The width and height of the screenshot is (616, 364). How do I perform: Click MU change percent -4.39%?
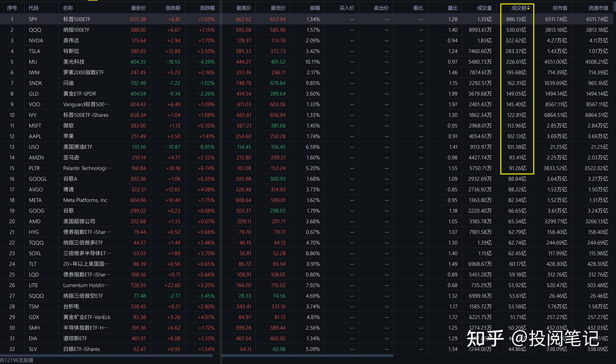[206, 62]
